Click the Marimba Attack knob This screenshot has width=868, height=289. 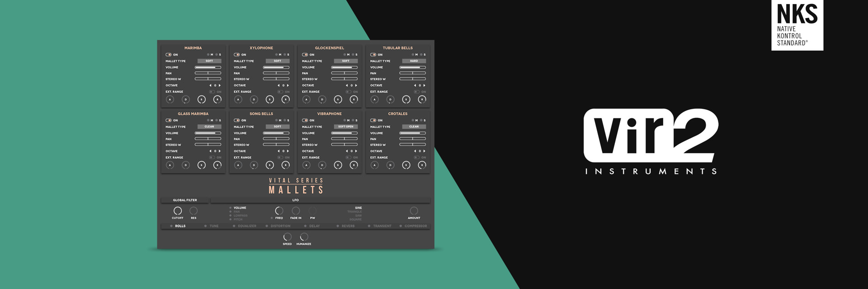click(x=170, y=99)
